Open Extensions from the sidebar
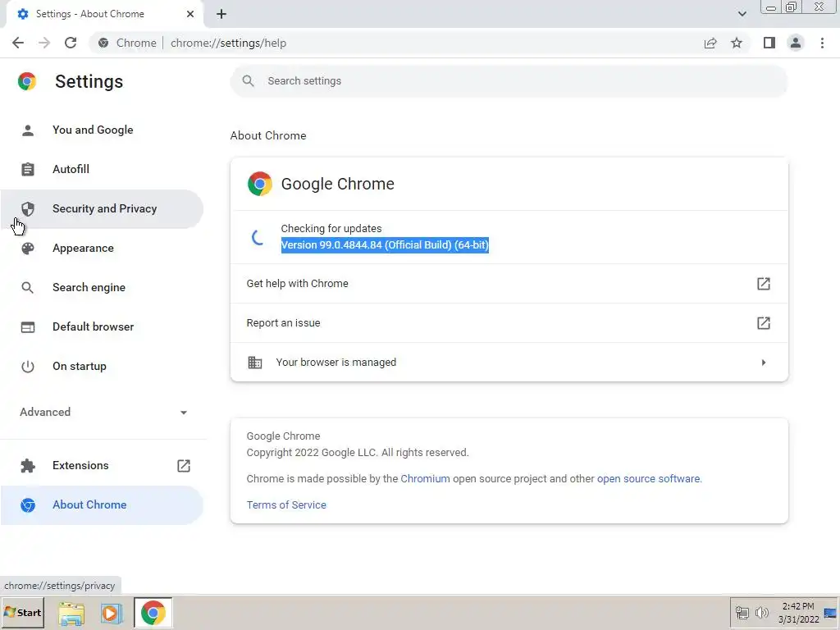This screenshot has width=840, height=630. (x=102, y=466)
